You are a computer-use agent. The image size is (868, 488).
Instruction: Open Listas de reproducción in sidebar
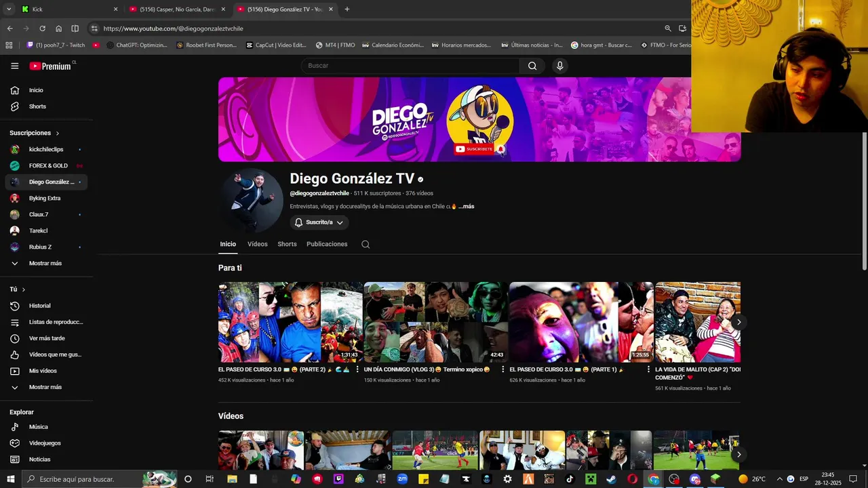[x=46, y=322]
